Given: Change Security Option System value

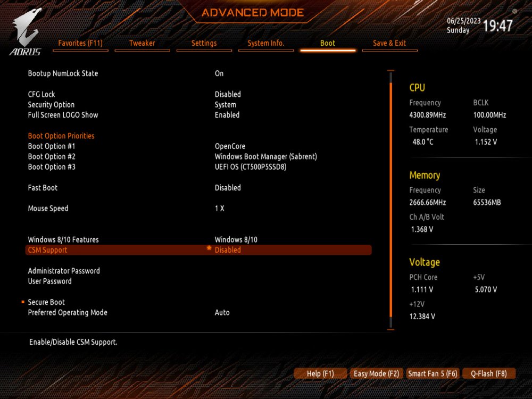Looking at the screenshot, I should pos(225,105).
